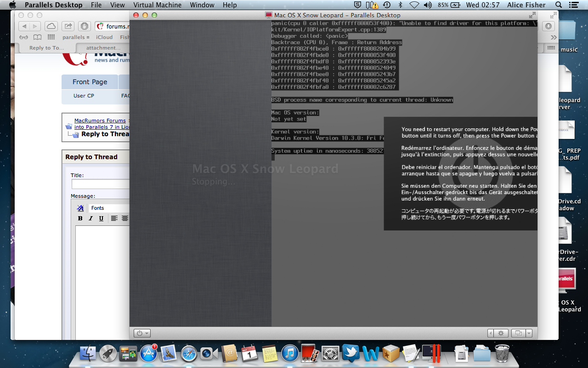Click the Parallels view mode window icon
This screenshot has width=588, height=368.
click(518, 333)
